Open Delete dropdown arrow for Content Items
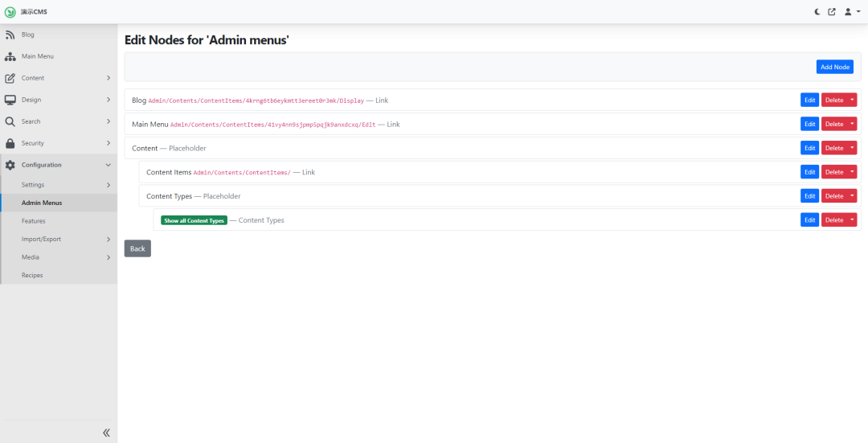The width and height of the screenshot is (868, 443). 852,172
